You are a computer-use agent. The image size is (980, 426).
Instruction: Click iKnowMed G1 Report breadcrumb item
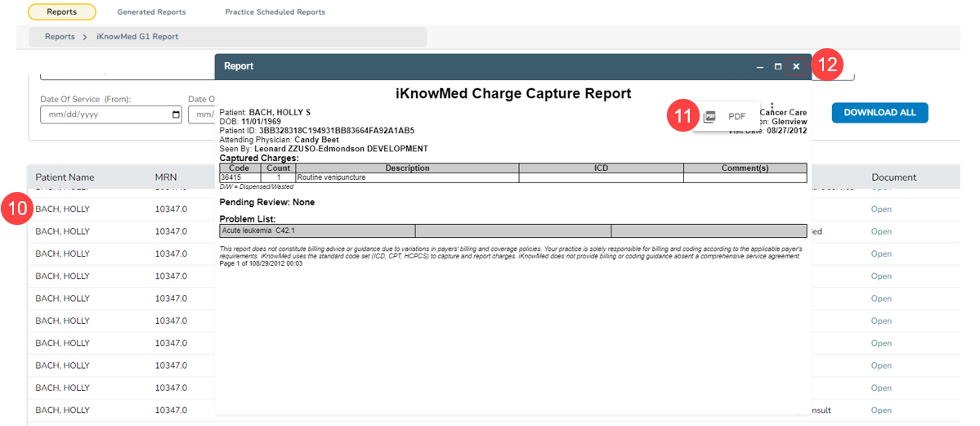pyautogui.click(x=137, y=37)
